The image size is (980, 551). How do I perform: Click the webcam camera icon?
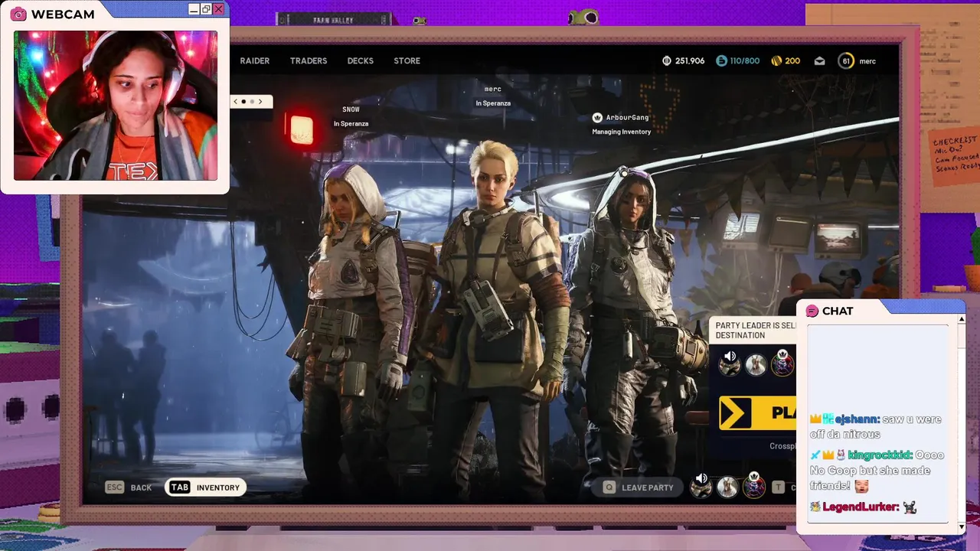click(18, 14)
